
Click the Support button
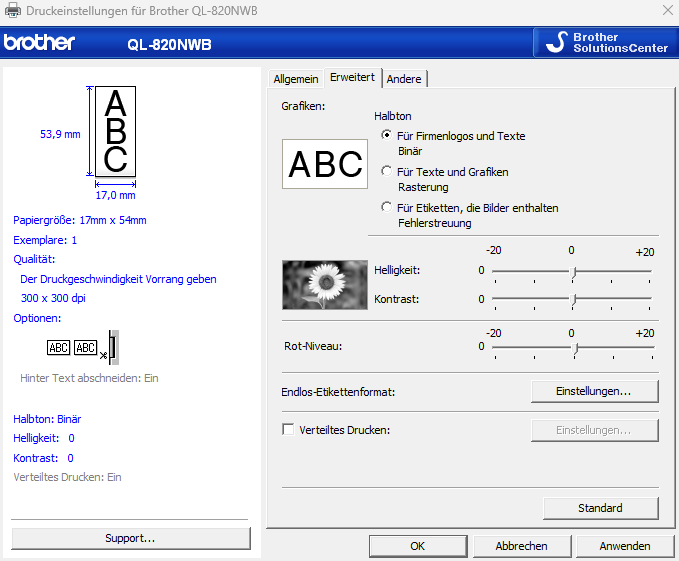[x=130, y=538]
